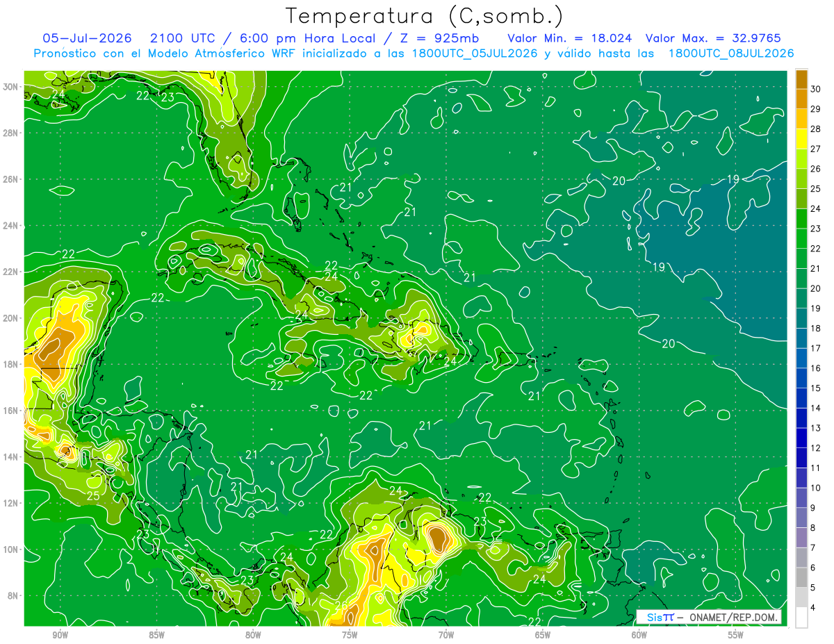
Task: Click the "26" contour label on the map
Action: pyautogui.click(x=341, y=606)
